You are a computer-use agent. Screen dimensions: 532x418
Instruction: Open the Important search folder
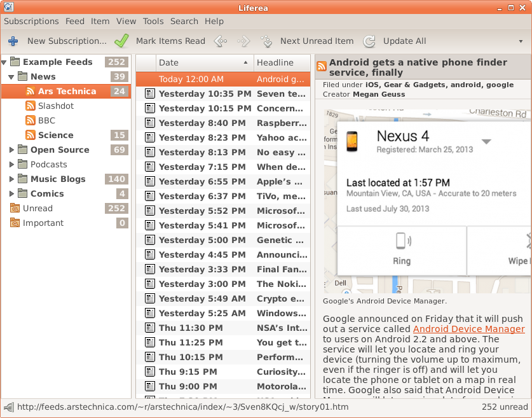pos(43,223)
